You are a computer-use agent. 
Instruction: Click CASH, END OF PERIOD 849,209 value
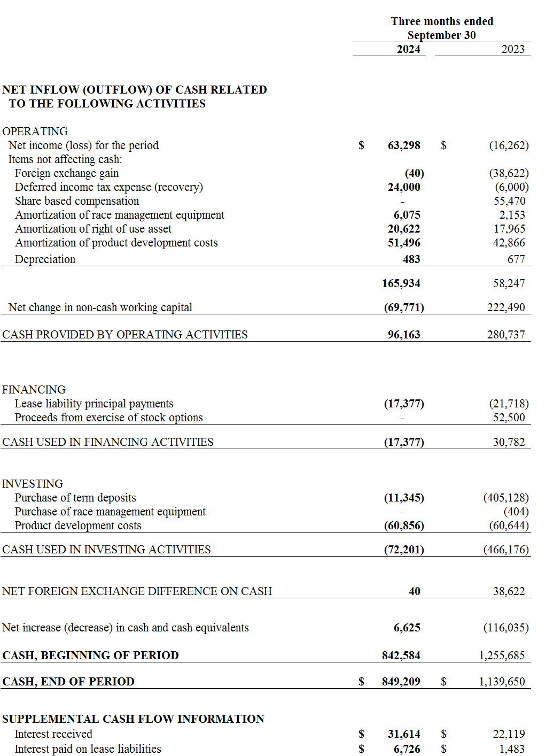coord(401,682)
